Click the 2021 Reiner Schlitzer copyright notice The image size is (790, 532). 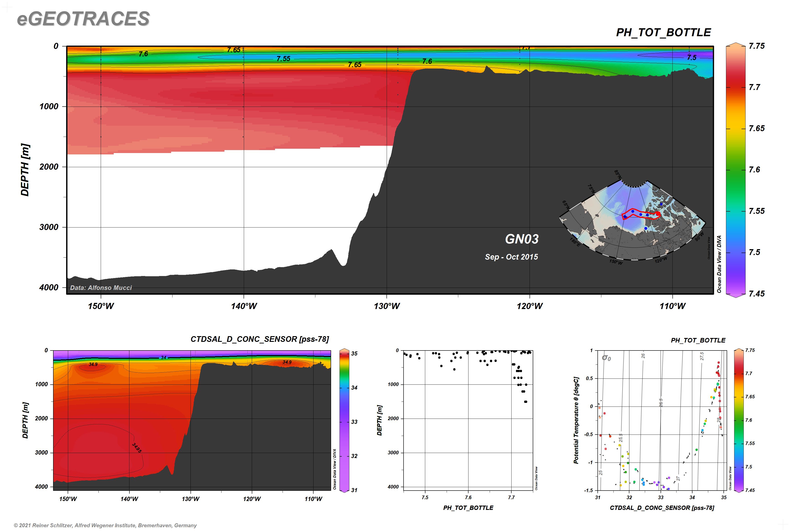105,526
